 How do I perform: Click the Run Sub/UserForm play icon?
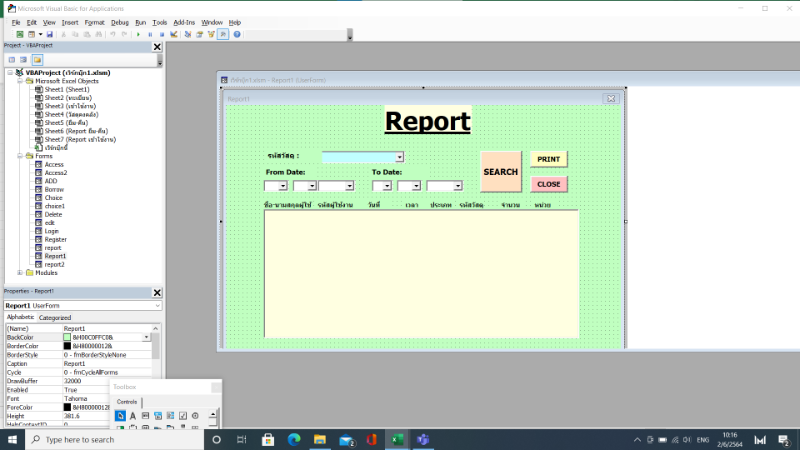(x=138, y=34)
